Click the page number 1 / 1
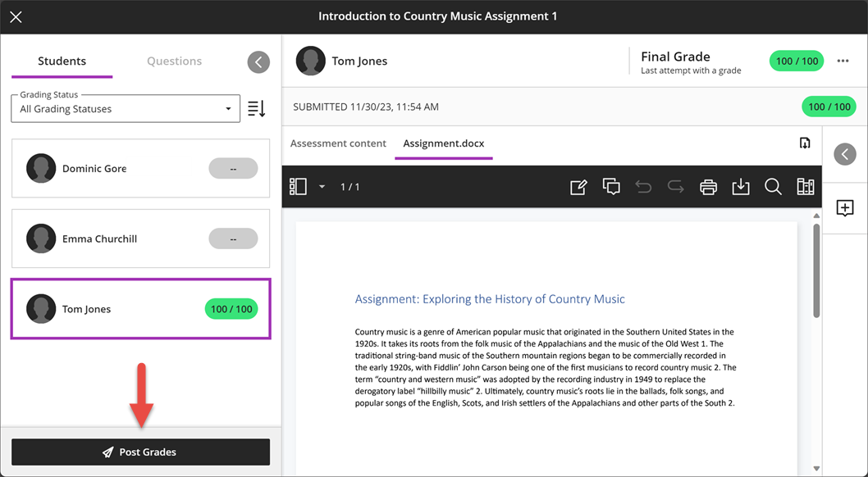 349,187
